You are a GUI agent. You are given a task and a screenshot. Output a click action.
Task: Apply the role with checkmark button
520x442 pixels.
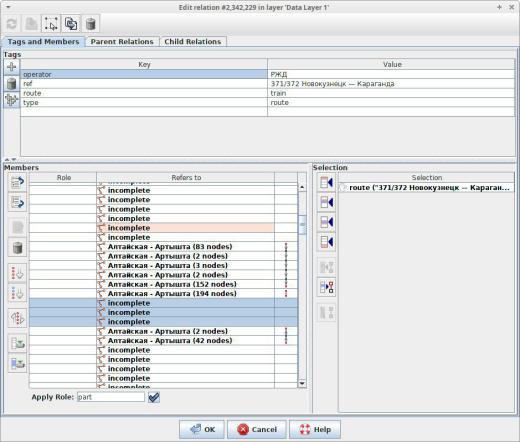(x=154, y=397)
